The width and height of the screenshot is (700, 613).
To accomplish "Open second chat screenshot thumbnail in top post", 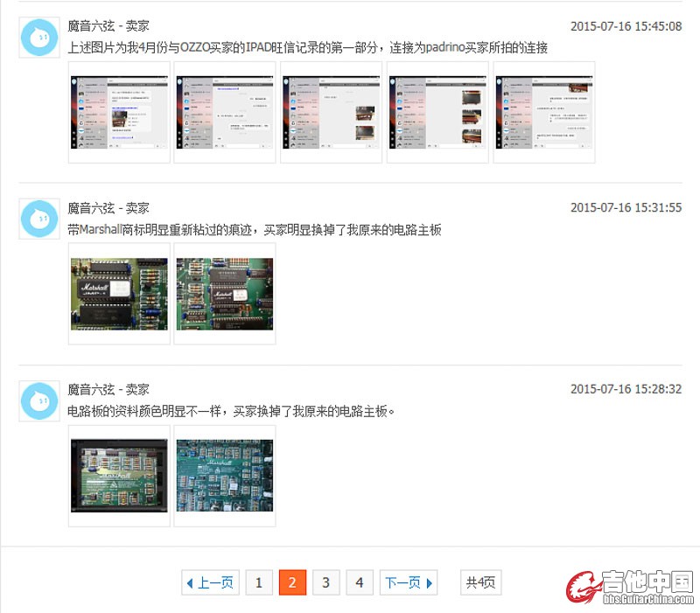I will 225,112.
